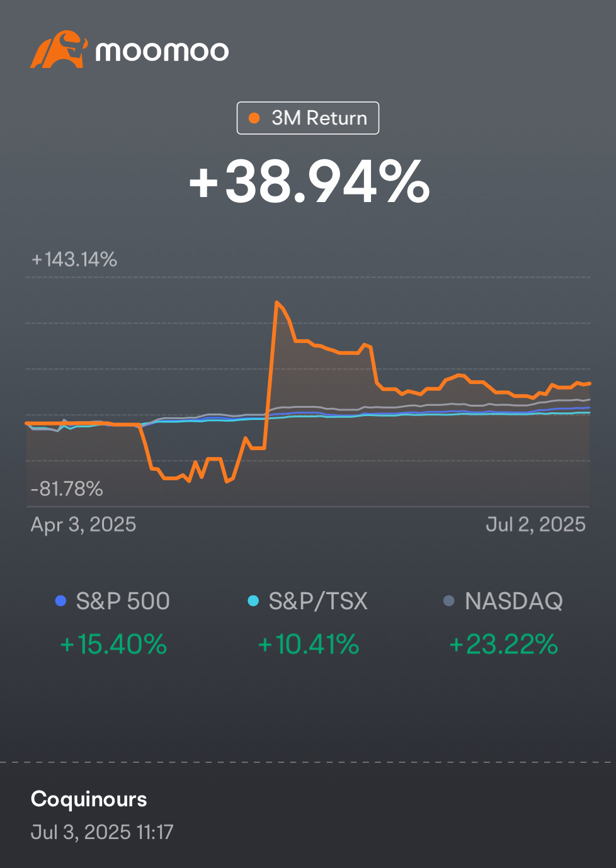Viewport: 616px width, 868px height.
Task: Click the blue S&P 500 legend dot
Action: 61,601
